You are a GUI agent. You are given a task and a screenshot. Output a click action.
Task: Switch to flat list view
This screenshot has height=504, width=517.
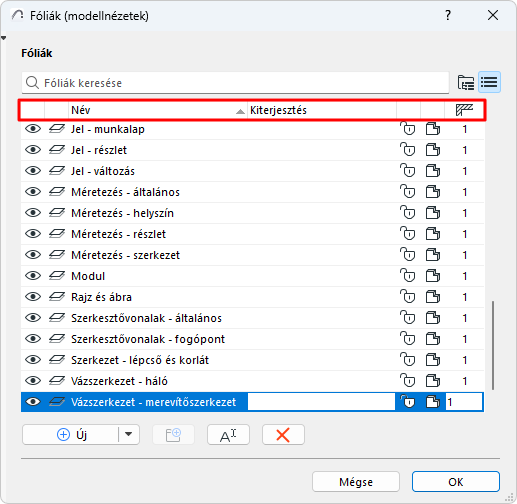coord(489,82)
